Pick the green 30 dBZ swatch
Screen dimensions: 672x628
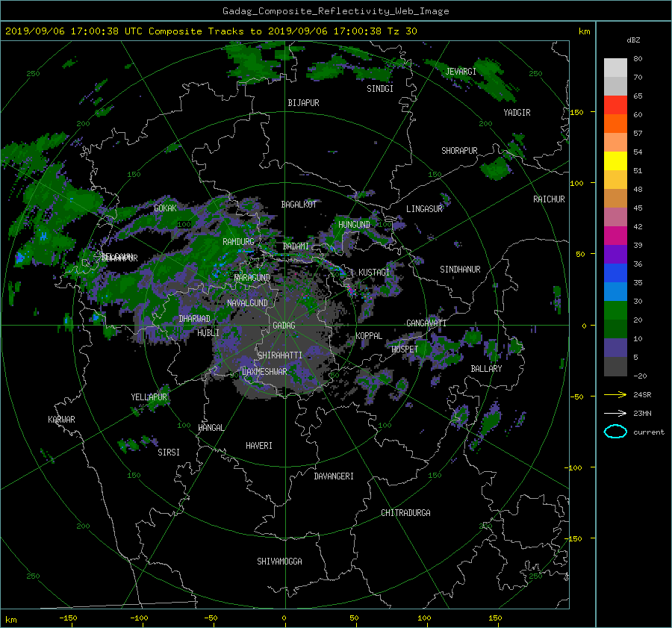pos(615,310)
